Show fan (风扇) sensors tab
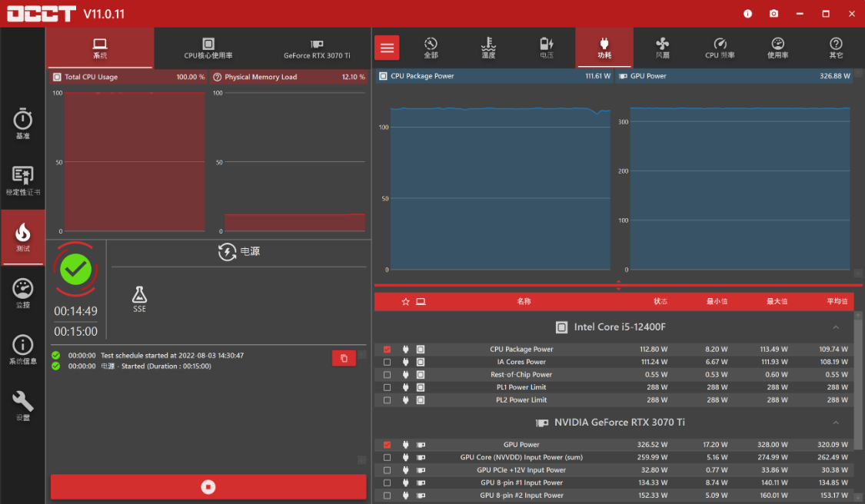This screenshot has height=504, width=865. click(x=662, y=48)
